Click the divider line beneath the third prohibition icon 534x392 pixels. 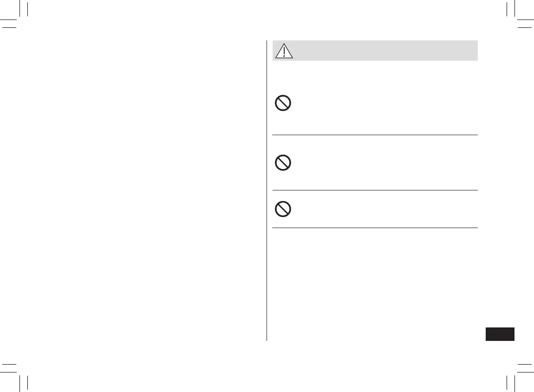tap(375, 228)
